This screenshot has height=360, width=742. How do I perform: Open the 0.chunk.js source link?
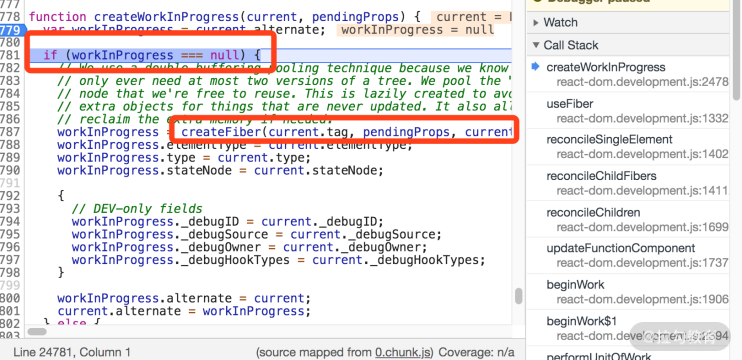(403, 352)
